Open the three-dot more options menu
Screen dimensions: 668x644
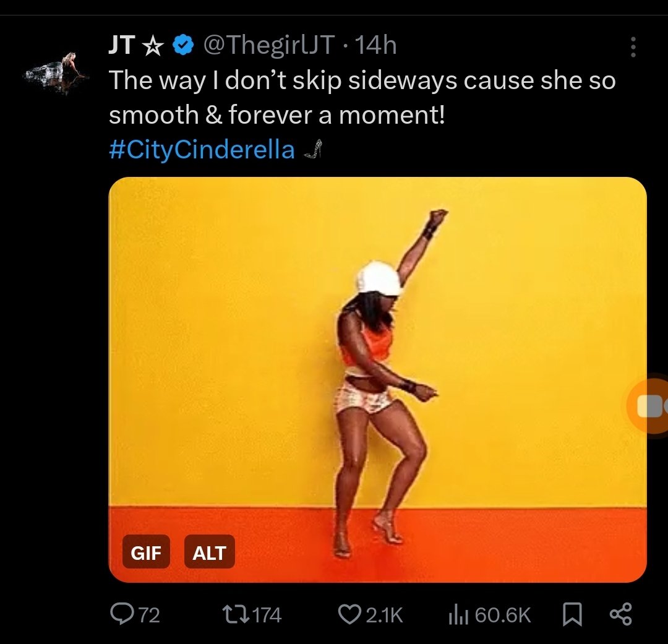click(633, 46)
